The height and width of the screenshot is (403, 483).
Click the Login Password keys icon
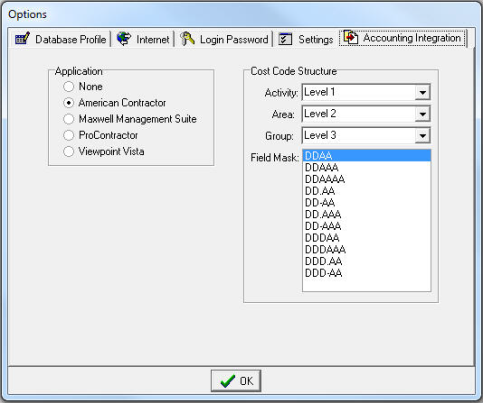[187, 39]
